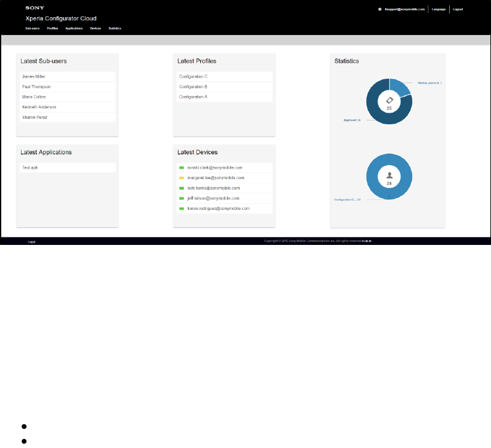Click the Xperia Configurator Cloud title
The image size is (491, 448).
[x=61, y=18]
